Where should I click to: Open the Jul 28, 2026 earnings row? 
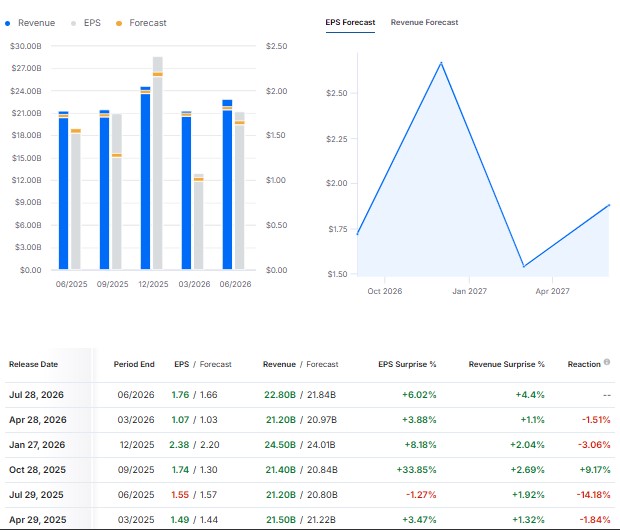coord(310,395)
